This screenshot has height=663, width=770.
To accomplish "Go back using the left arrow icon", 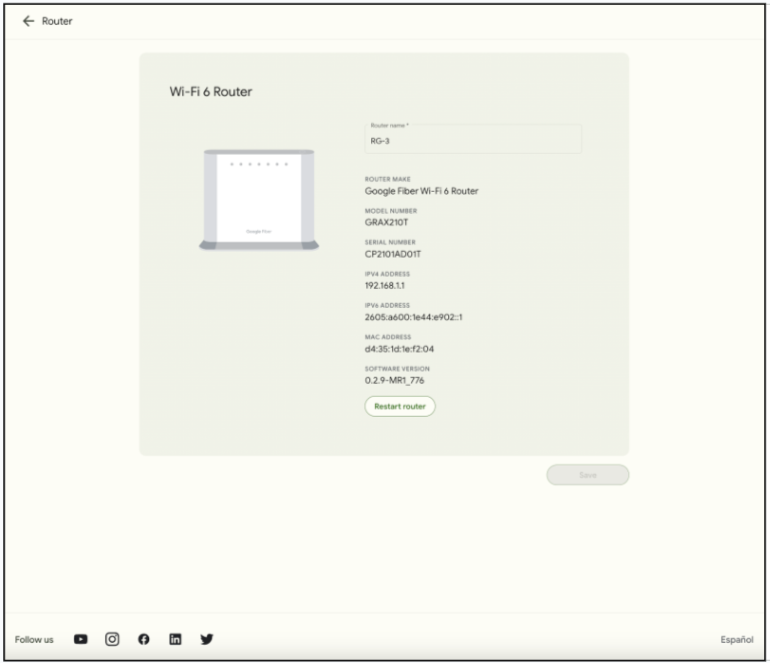I will point(28,21).
